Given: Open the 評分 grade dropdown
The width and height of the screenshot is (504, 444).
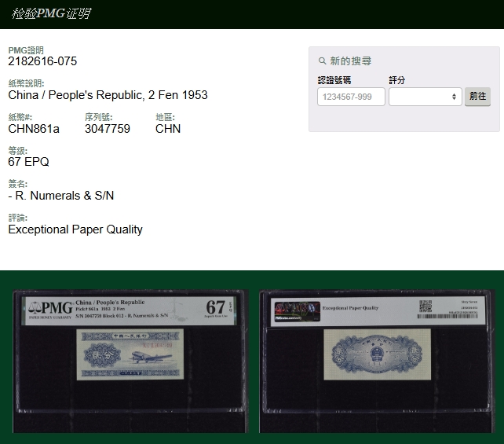Looking at the screenshot, I should (x=425, y=97).
